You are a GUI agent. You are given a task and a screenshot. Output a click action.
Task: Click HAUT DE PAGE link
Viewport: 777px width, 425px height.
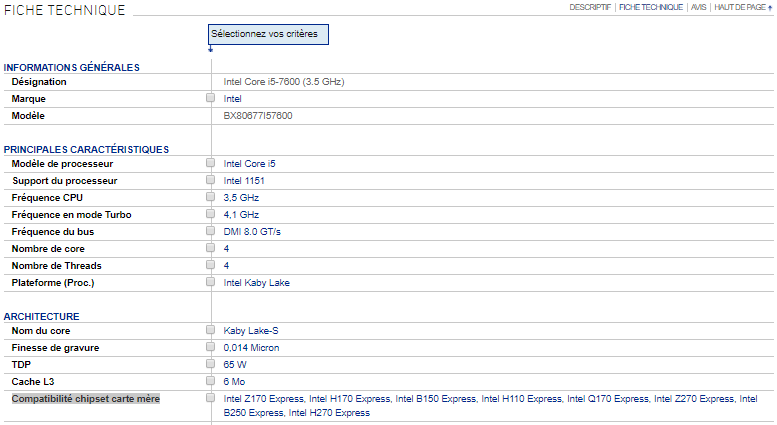(743, 7)
